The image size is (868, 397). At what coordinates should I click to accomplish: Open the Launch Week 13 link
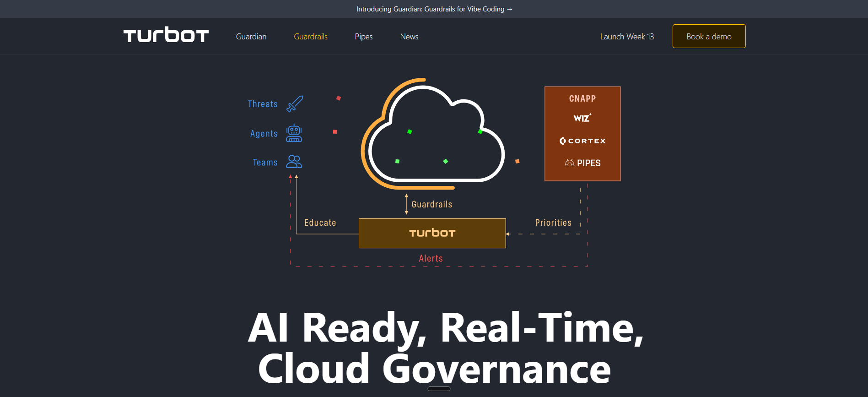pyautogui.click(x=627, y=37)
